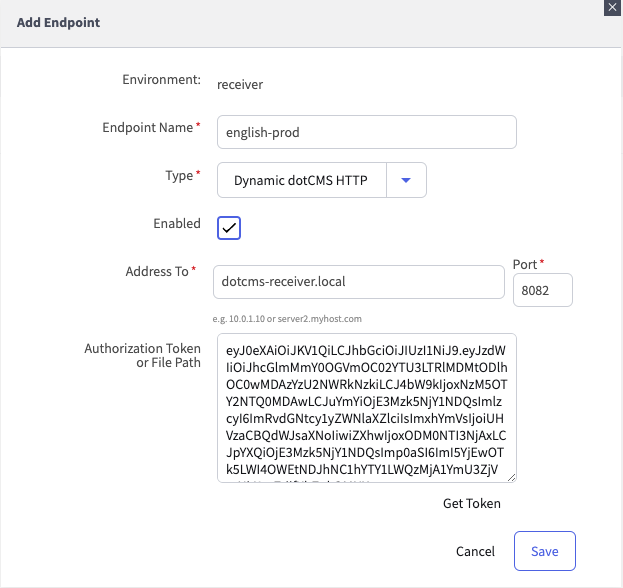Close the Add Endpoint dialog with the X
The height and width of the screenshot is (588, 623).
(611, 7)
